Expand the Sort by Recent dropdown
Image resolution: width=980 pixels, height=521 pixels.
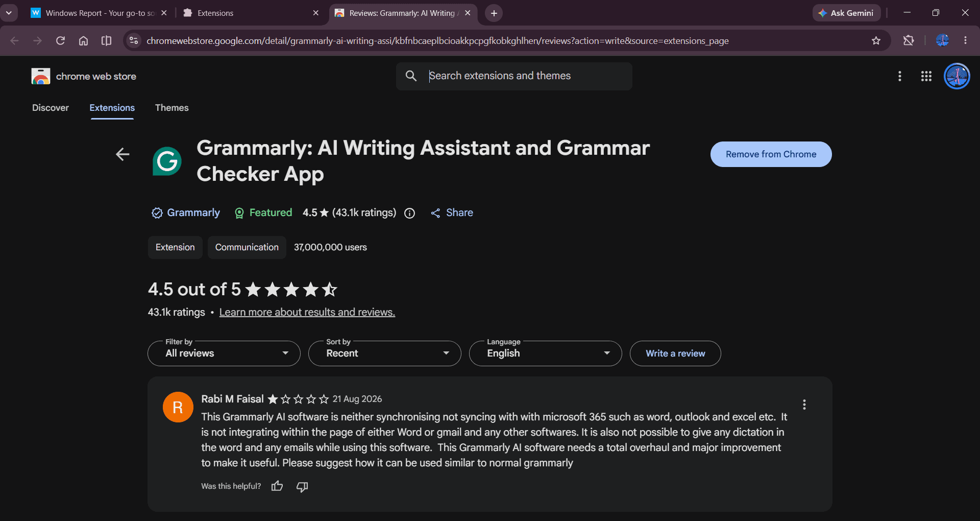(x=385, y=353)
